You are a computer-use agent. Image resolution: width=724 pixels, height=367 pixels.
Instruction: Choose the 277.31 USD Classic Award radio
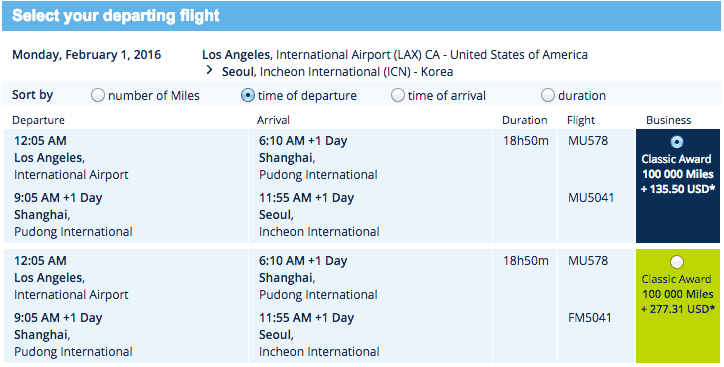(x=677, y=262)
